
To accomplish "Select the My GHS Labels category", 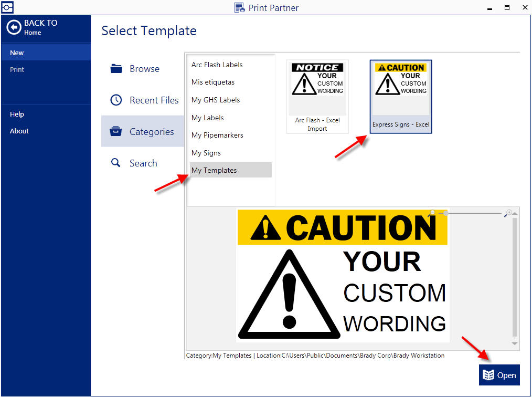I will point(216,100).
